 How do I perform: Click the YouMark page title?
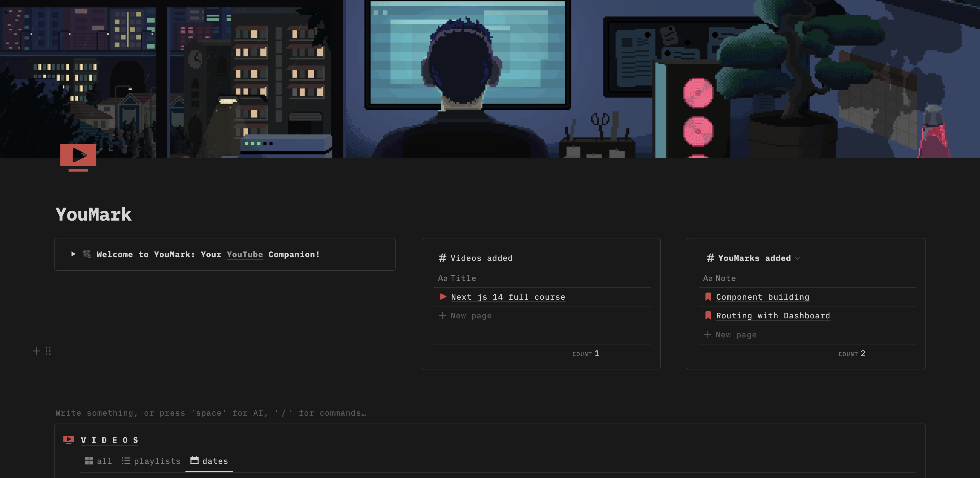[x=94, y=214]
